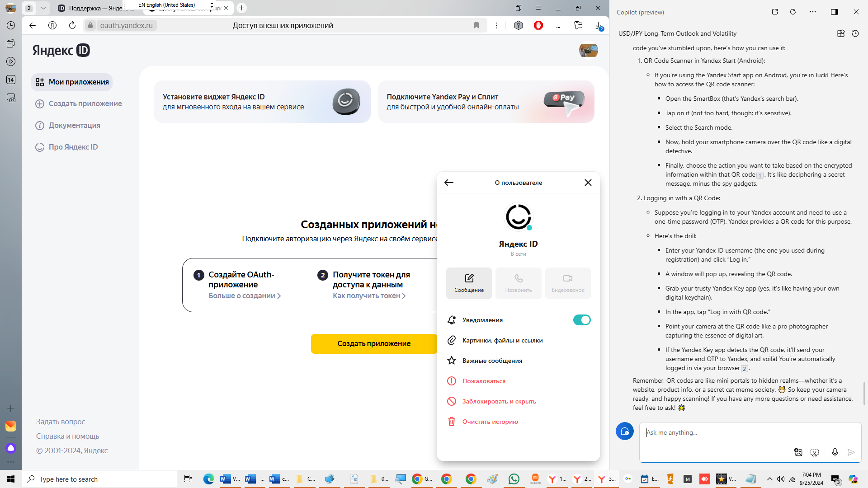This screenshot has width=868, height=488.
Task: Open browser history sidebar icon
Action: [11, 25]
